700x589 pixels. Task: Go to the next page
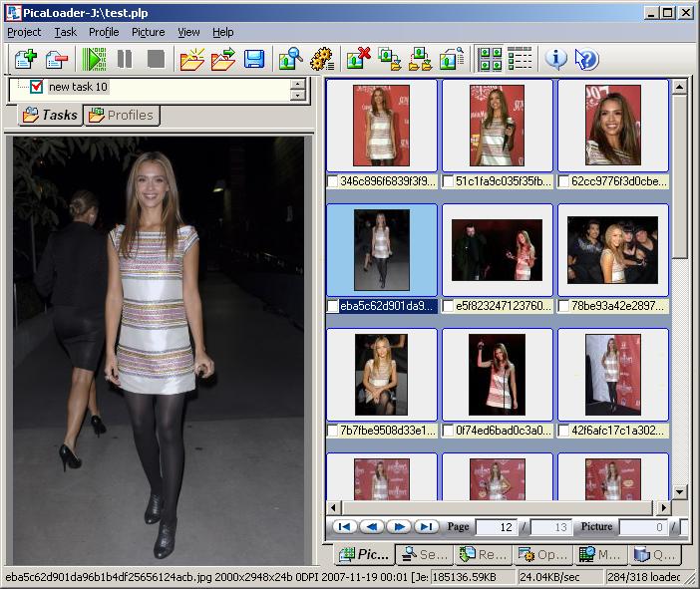click(x=399, y=527)
